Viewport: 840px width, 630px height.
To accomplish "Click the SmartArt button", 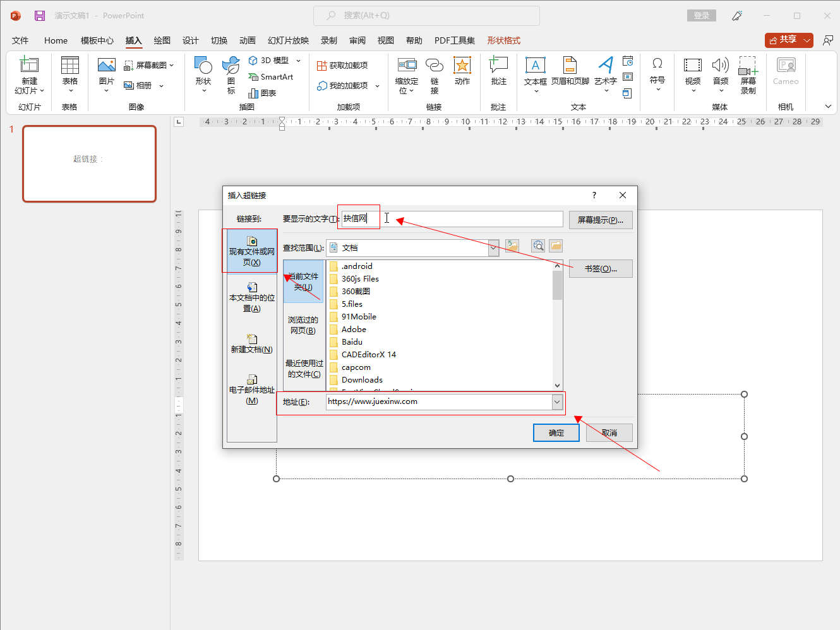I will point(271,77).
